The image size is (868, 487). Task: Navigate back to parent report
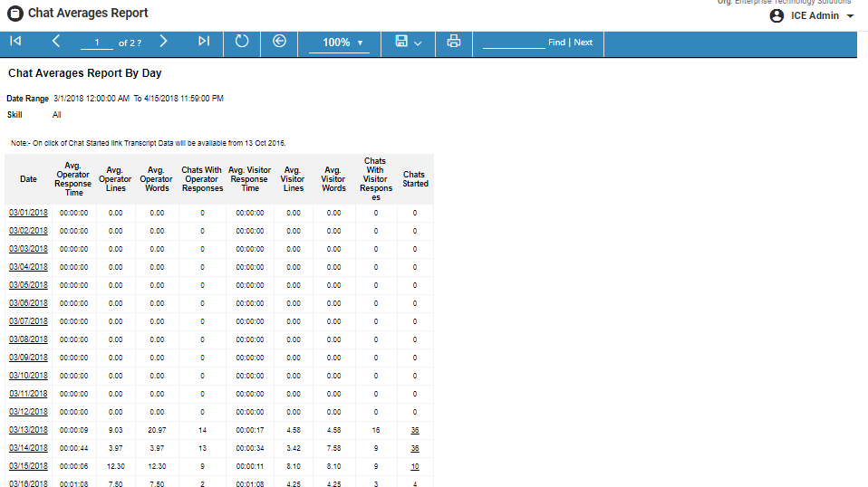tap(280, 42)
